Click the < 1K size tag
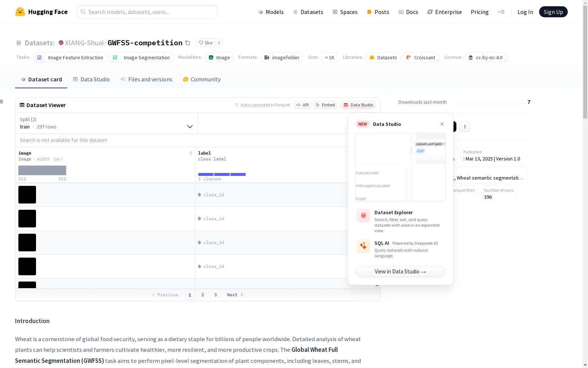The height and width of the screenshot is (368, 588). (330, 57)
